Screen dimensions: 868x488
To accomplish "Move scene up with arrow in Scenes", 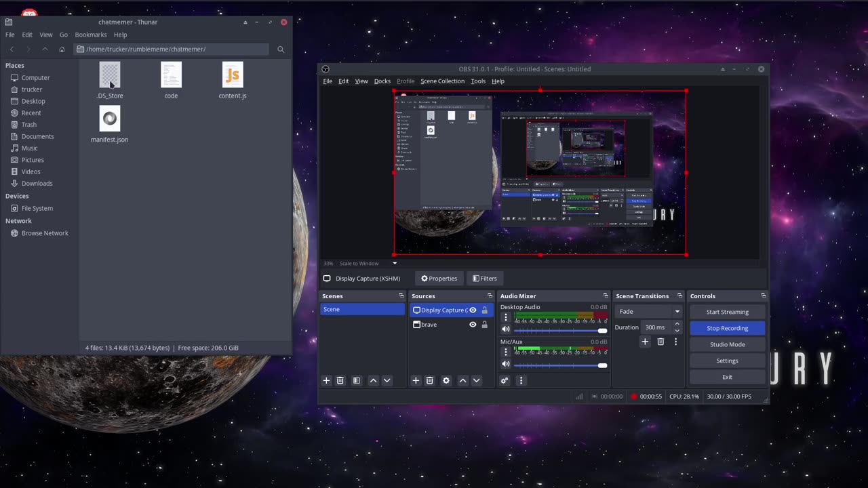I will pos(373,381).
